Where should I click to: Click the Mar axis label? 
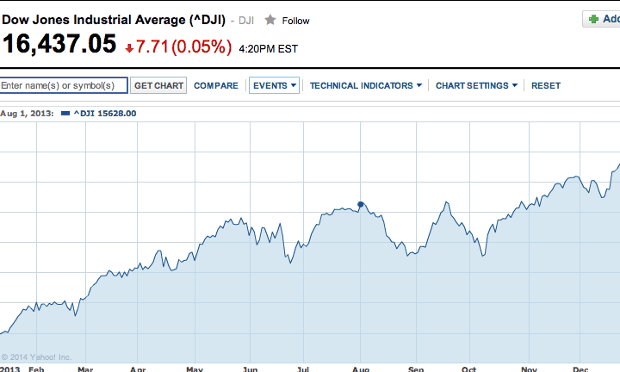click(x=85, y=369)
